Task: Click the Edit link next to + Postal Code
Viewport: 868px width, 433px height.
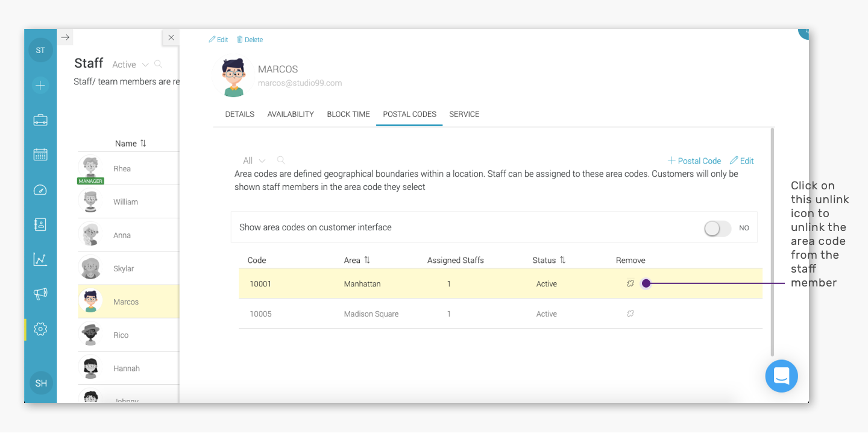Action: [742, 161]
